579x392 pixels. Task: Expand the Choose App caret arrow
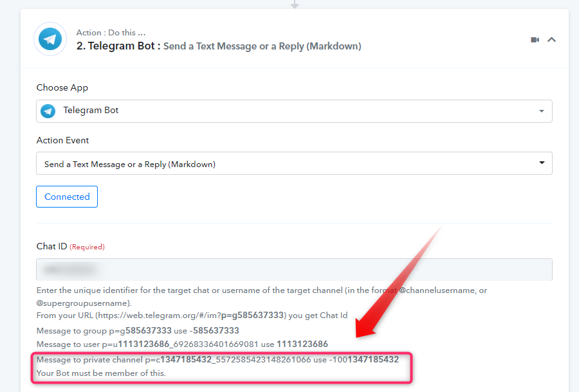(541, 111)
